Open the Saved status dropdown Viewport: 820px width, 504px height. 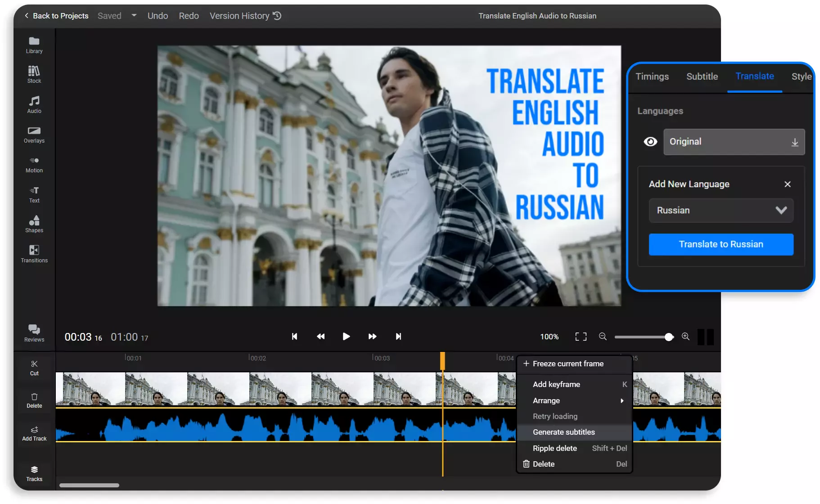(133, 16)
